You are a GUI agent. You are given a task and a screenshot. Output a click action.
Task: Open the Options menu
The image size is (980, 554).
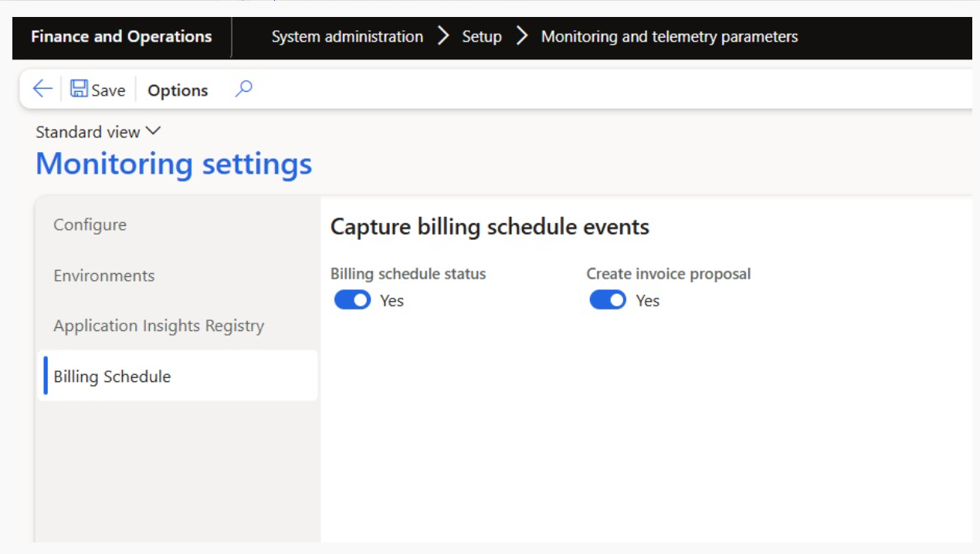click(x=178, y=90)
